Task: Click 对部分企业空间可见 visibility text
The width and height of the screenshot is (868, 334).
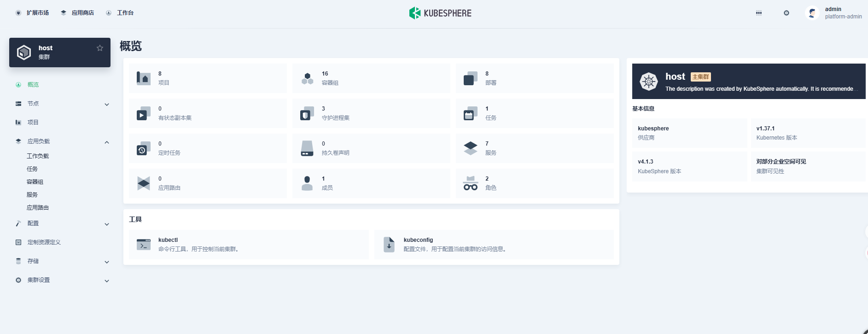Action: click(781, 162)
